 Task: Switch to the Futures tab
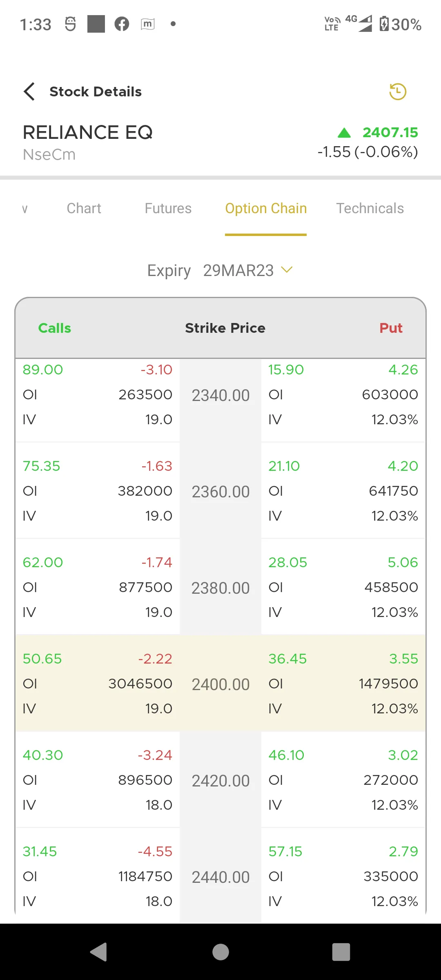point(168,208)
